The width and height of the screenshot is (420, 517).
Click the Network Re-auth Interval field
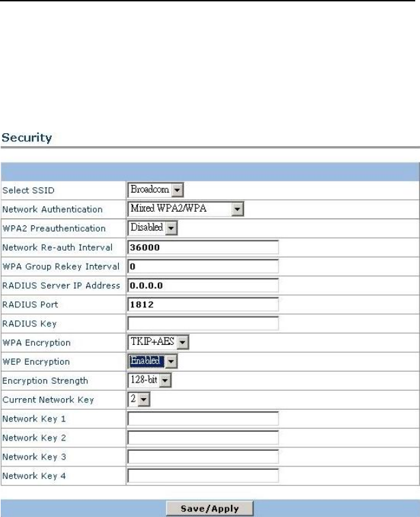point(203,247)
